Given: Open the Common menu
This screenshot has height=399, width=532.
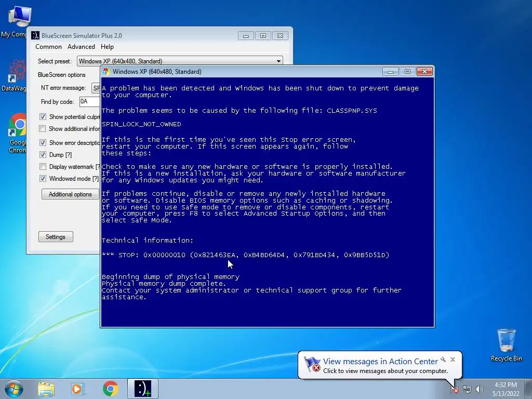Looking at the screenshot, I should tap(48, 47).
